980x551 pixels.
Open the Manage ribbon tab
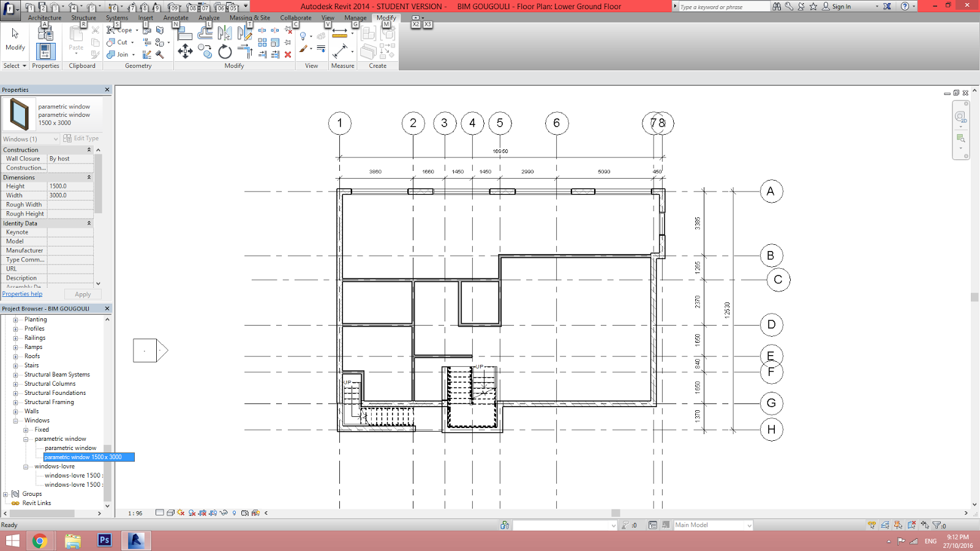[x=355, y=18]
